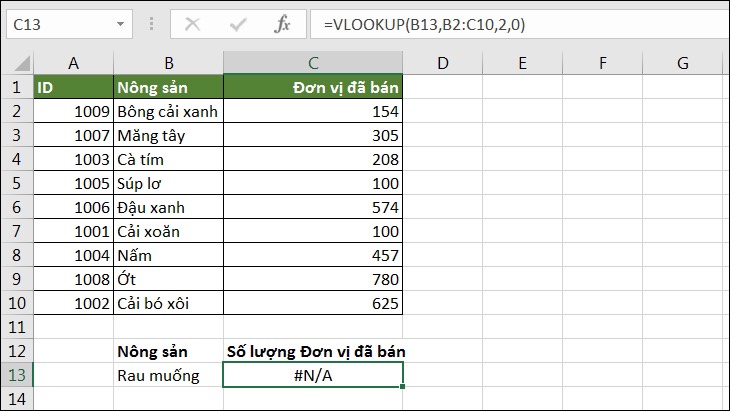The height and width of the screenshot is (411, 730).
Task: Click the green 'ID' header cell
Action: click(74, 87)
